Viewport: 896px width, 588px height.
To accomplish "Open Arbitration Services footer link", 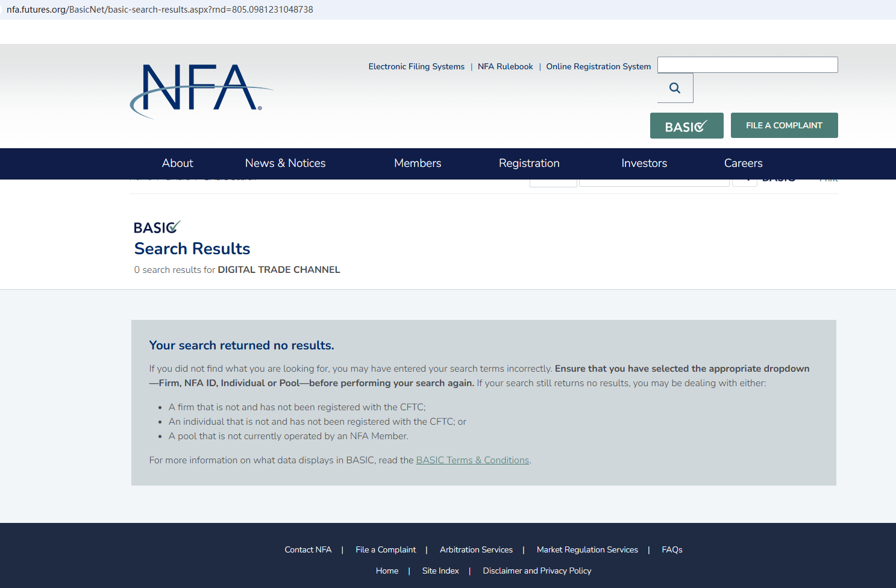I will [476, 550].
